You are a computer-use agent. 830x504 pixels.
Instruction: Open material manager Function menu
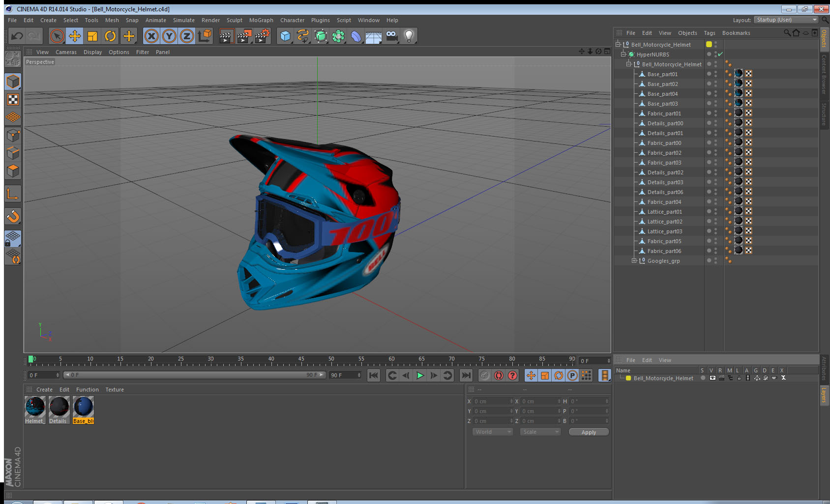pos(88,390)
